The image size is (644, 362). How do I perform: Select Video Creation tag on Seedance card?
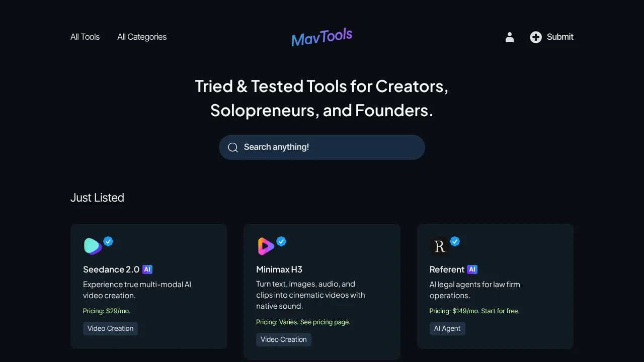click(110, 328)
